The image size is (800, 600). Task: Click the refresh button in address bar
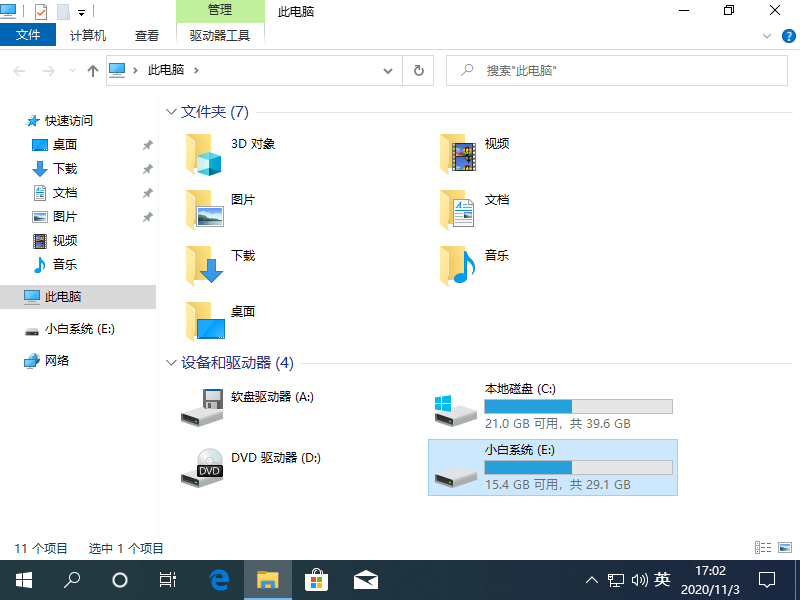point(418,71)
